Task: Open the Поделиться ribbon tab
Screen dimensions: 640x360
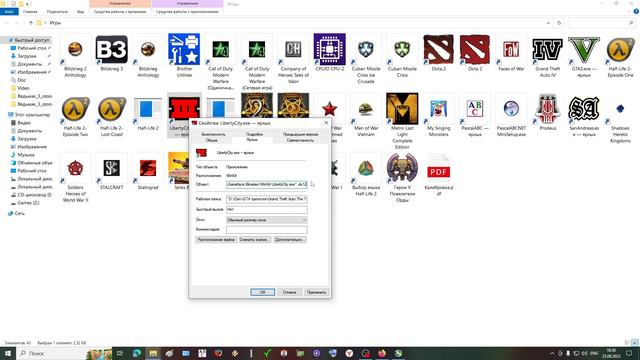Action: point(57,12)
